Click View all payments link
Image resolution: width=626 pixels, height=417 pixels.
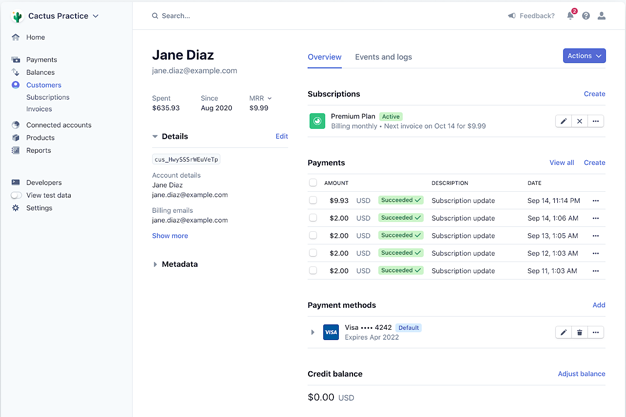tap(561, 163)
